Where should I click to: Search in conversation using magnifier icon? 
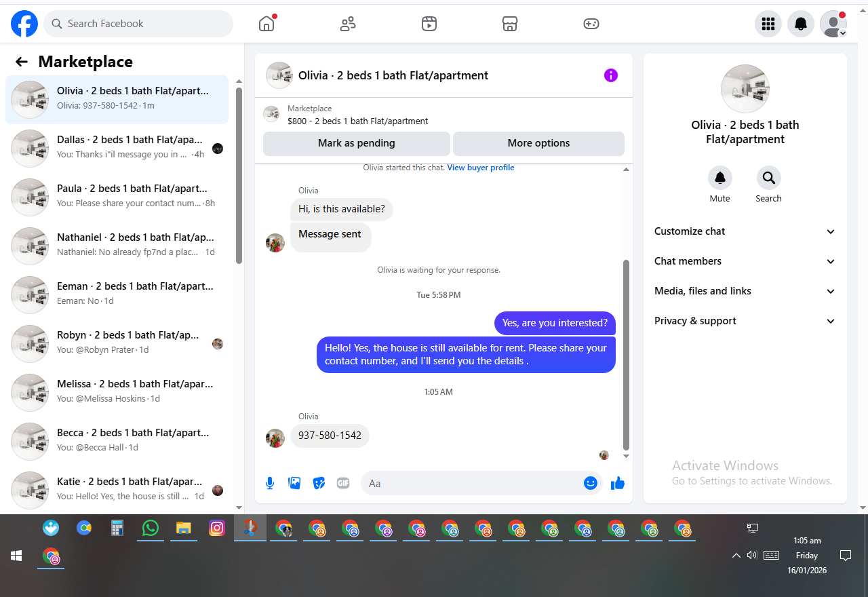[x=769, y=178]
